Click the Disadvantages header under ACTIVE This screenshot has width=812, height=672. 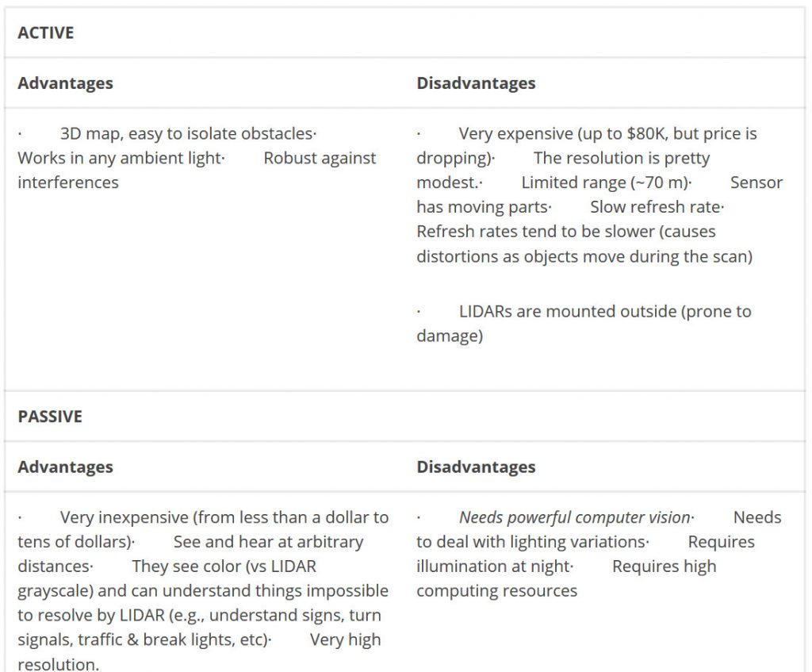click(x=476, y=83)
